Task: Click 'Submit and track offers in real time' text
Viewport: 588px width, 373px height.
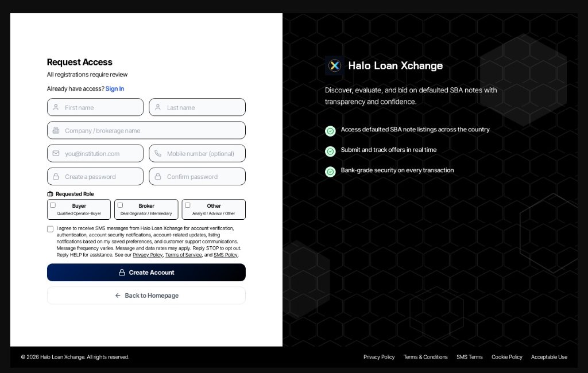Action: [389, 150]
